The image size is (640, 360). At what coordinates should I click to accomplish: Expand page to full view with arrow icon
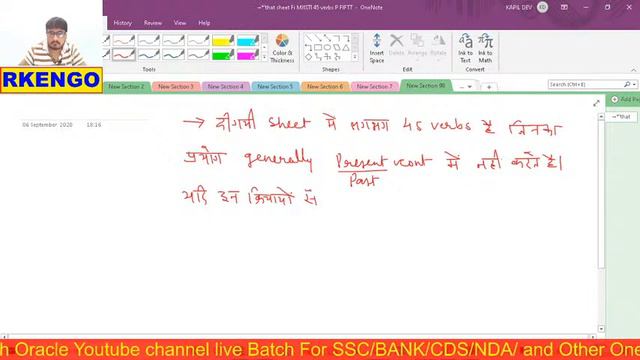(x=596, y=103)
